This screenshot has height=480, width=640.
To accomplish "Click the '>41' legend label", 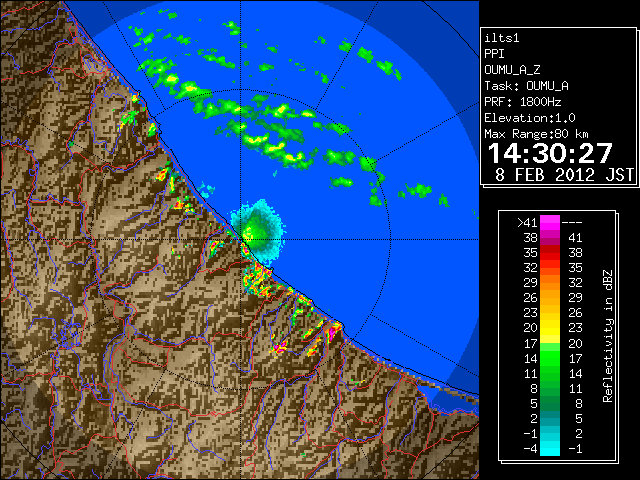I will (x=527, y=222).
